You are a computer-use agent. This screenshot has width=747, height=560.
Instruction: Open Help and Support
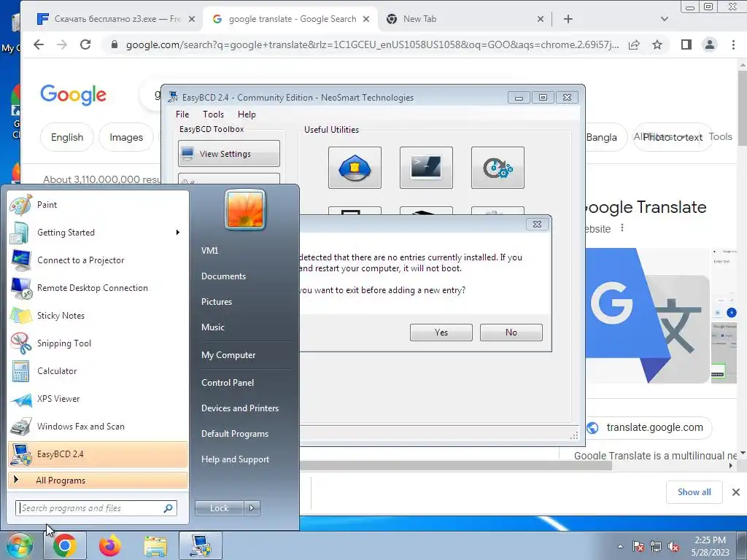(x=235, y=459)
